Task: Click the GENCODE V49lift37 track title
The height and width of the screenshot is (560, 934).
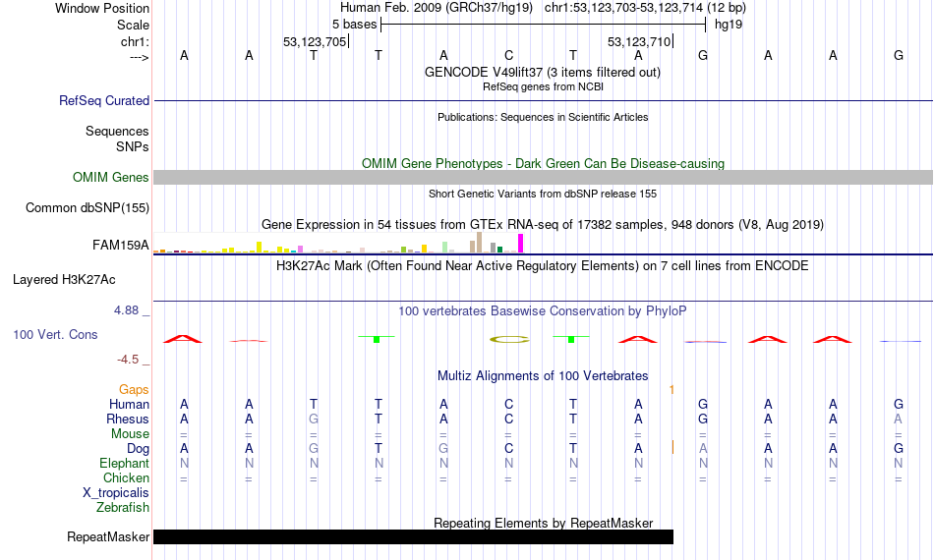Action: (542, 72)
